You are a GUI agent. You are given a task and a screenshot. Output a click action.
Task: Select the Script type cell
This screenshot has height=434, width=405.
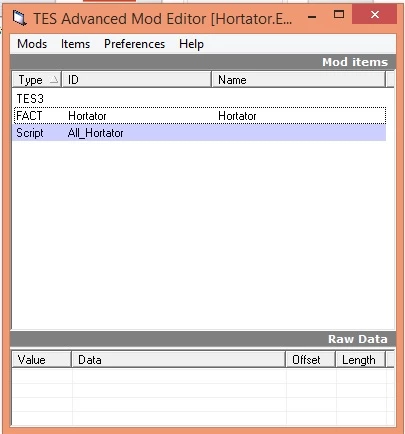(x=30, y=133)
